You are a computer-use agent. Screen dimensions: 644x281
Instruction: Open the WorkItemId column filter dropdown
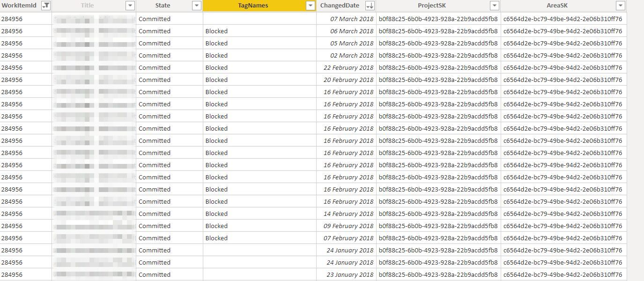click(46, 6)
